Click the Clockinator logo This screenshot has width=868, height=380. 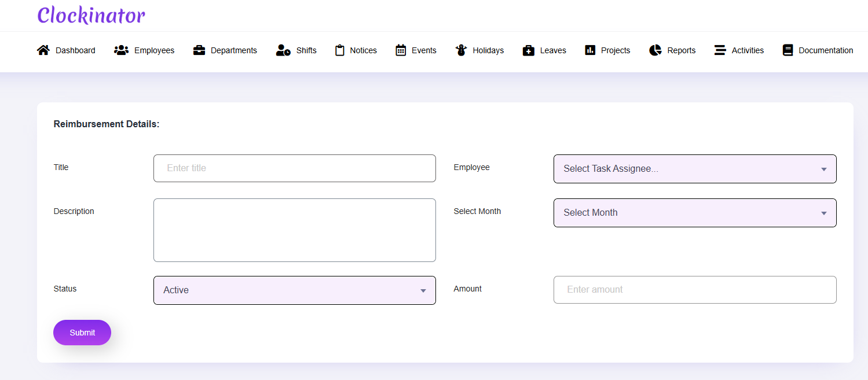(91, 15)
